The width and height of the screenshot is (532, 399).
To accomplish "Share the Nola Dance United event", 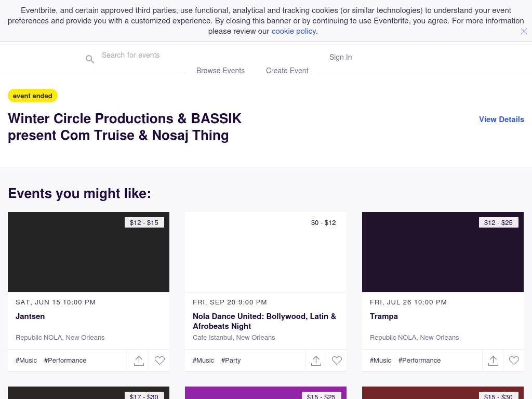I will click(316, 361).
